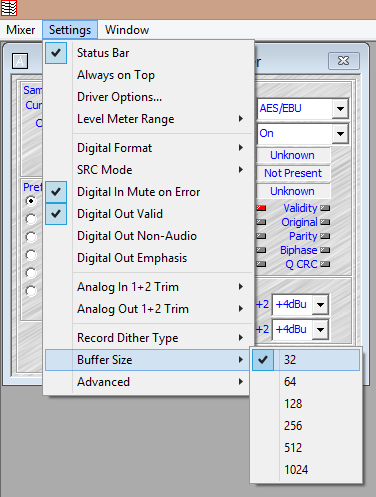The height and width of the screenshot is (497, 376).
Task: Expand Analog In 1+2 Trim submenu
Action: (148, 287)
